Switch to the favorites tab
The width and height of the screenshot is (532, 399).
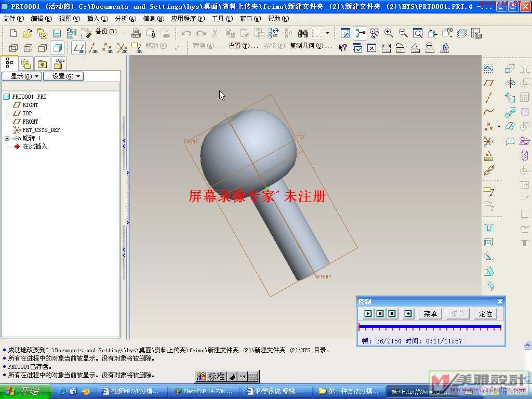pyautogui.click(x=42, y=63)
